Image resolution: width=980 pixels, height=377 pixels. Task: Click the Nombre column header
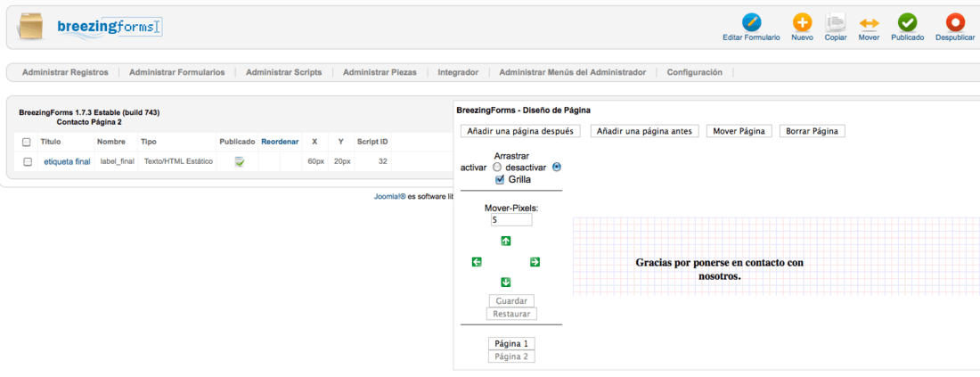tap(111, 142)
